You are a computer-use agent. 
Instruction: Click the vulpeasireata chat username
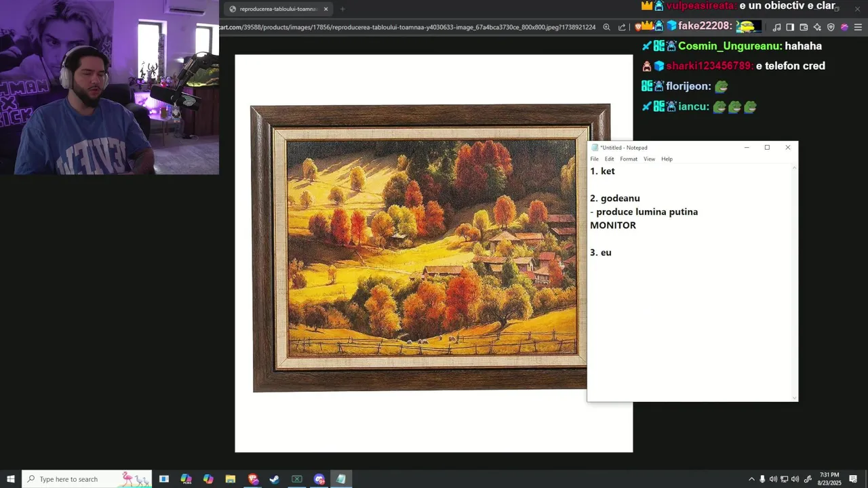701,5
